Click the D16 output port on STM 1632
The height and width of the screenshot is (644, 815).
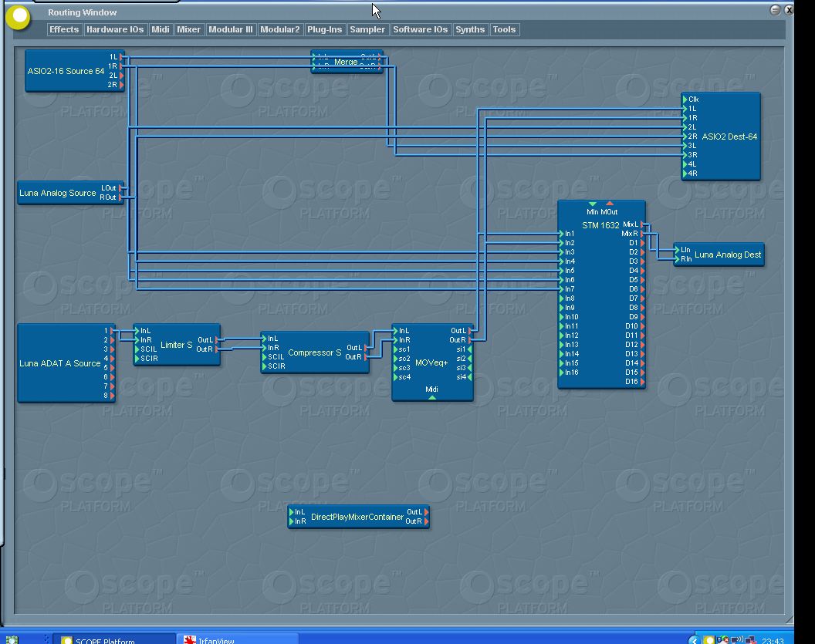[x=643, y=382]
